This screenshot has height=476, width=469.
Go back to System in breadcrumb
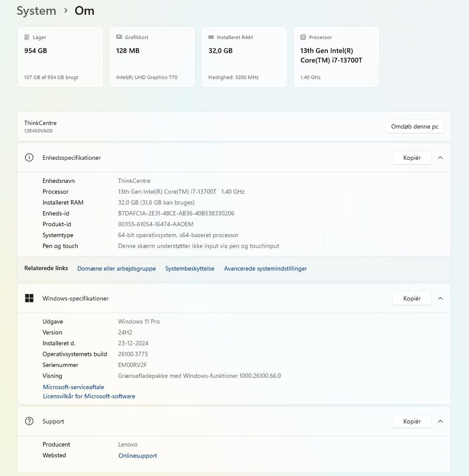36,11
